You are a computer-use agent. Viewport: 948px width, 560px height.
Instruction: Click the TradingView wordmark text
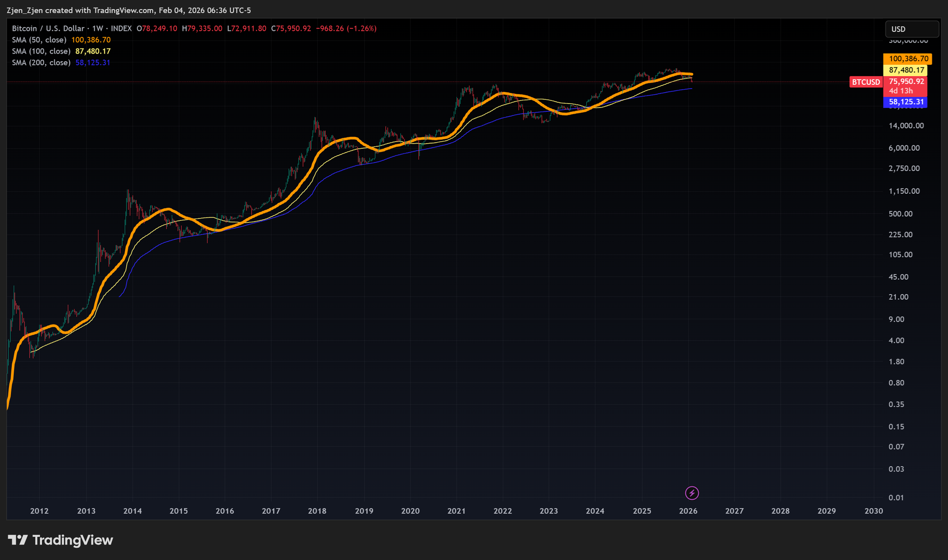pos(73,540)
